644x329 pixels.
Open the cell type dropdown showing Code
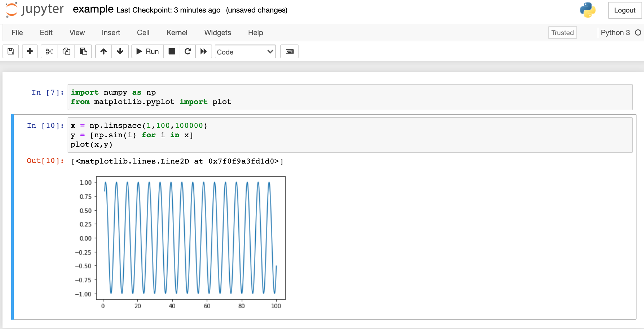245,52
